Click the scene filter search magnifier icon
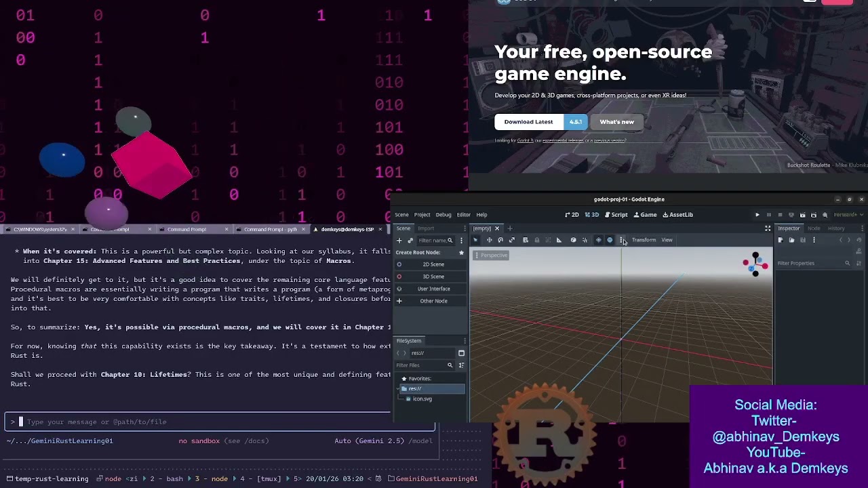The height and width of the screenshot is (488, 868). [x=450, y=241]
